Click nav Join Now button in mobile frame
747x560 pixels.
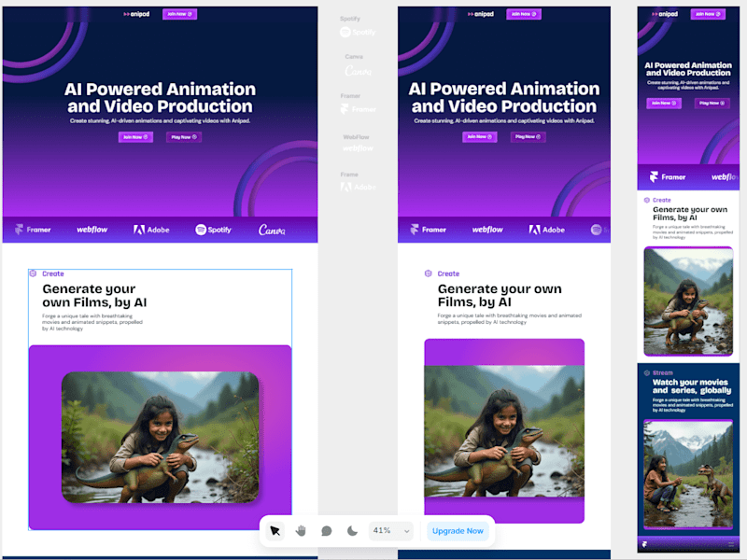[708, 14]
